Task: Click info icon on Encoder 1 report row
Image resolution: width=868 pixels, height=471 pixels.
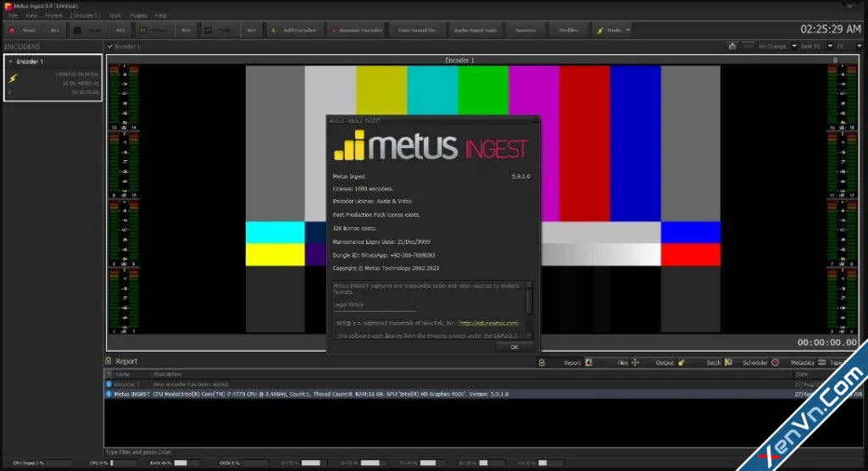Action: [108, 384]
